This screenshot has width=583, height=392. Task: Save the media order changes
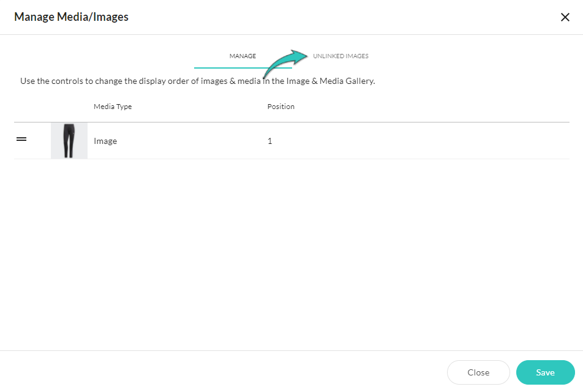coord(545,372)
